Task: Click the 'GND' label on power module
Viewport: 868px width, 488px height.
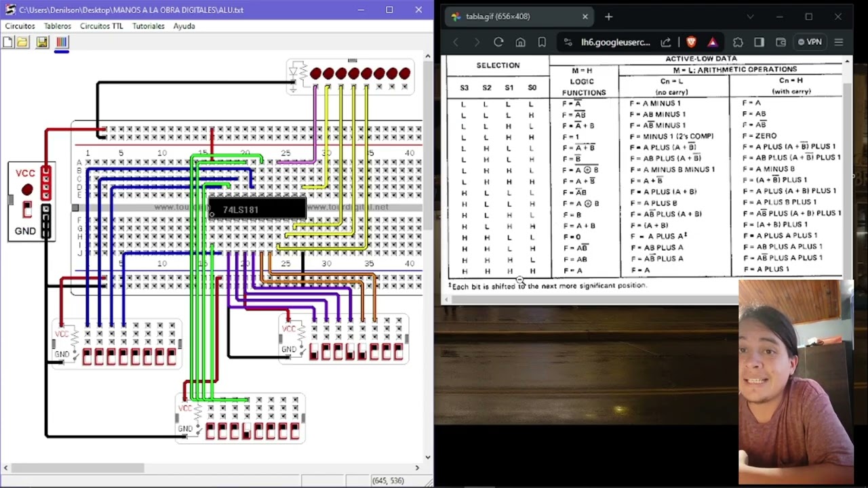Action: pos(25,231)
